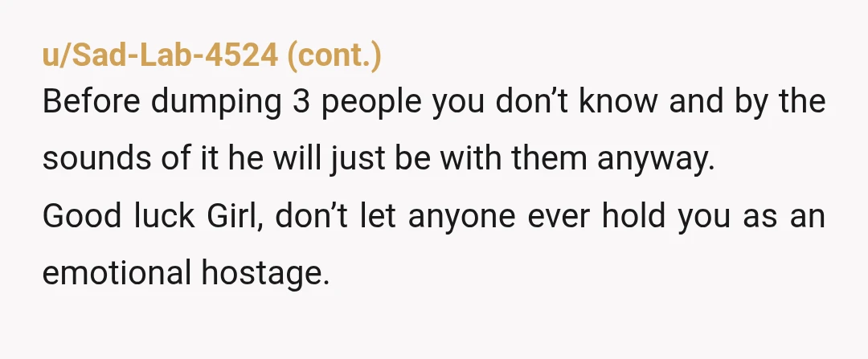Select the number "3" in the first line

click(x=301, y=101)
